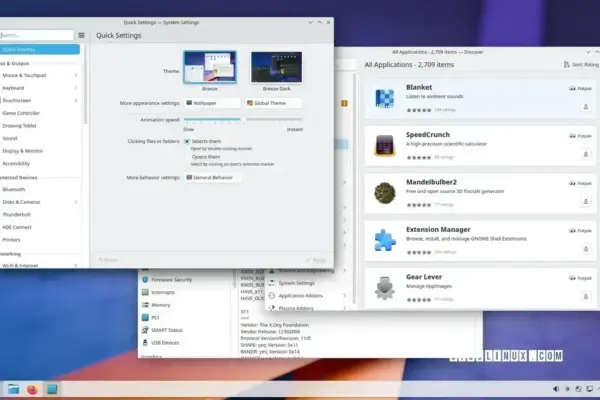Click the Flatpak source label on Mandelbulber2

(580, 183)
